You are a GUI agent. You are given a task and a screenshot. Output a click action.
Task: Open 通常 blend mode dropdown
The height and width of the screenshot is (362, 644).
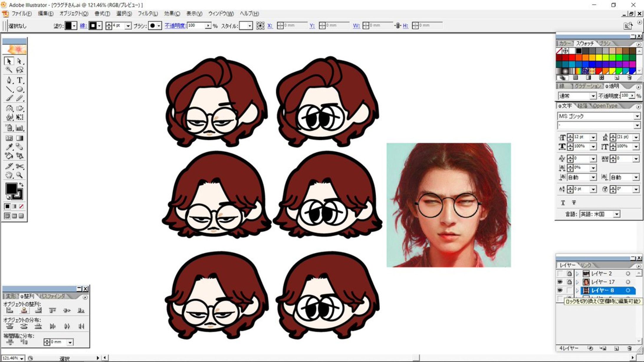click(593, 96)
